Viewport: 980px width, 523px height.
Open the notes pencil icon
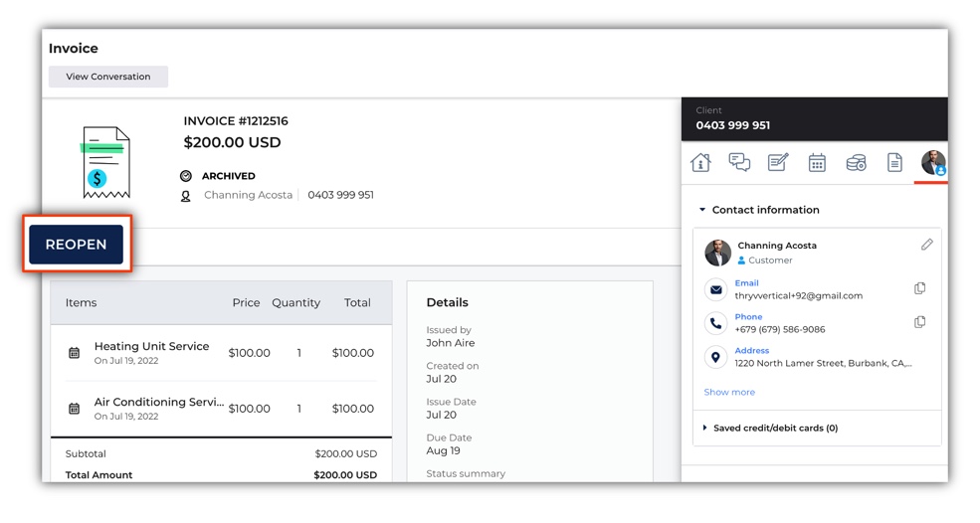pyautogui.click(x=778, y=162)
